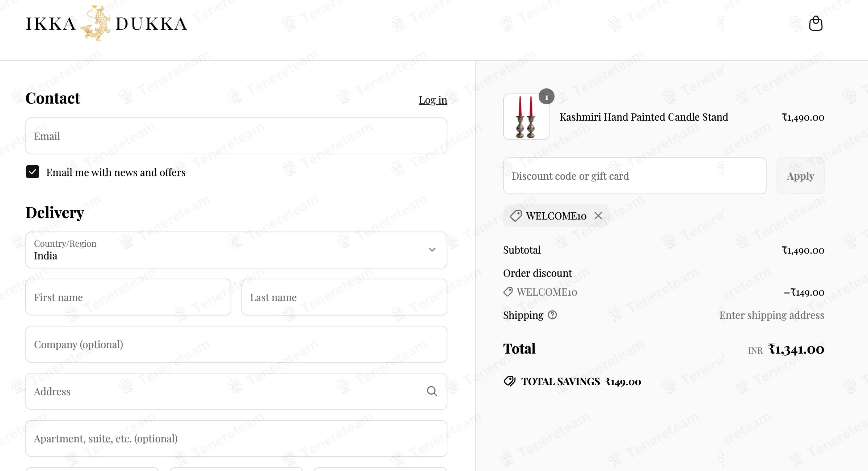
Task: Click the Discount code or gift card field
Action: pyautogui.click(x=635, y=176)
